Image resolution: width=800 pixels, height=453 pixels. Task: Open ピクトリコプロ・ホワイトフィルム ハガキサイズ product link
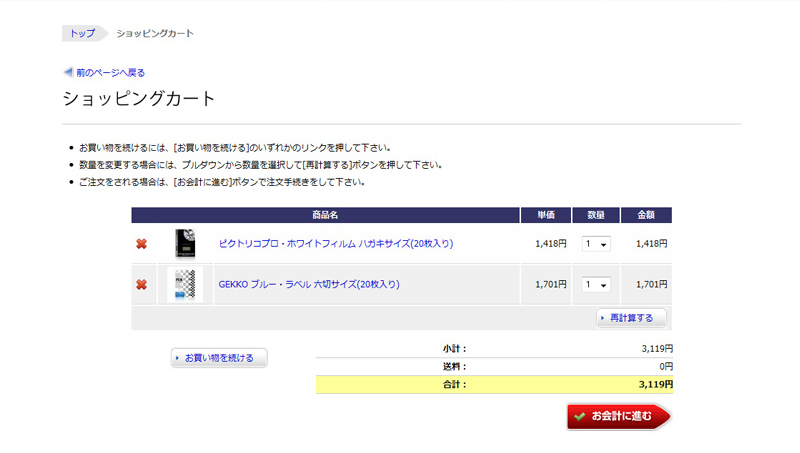pos(336,243)
